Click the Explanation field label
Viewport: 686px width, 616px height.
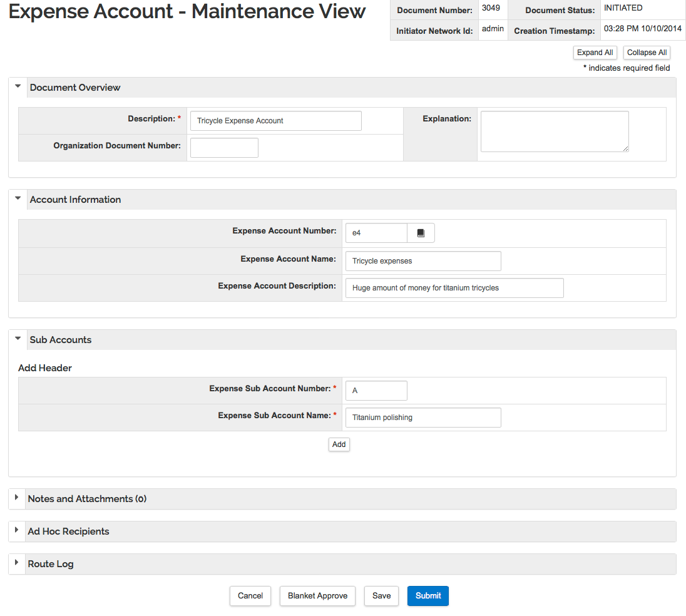(x=447, y=118)
